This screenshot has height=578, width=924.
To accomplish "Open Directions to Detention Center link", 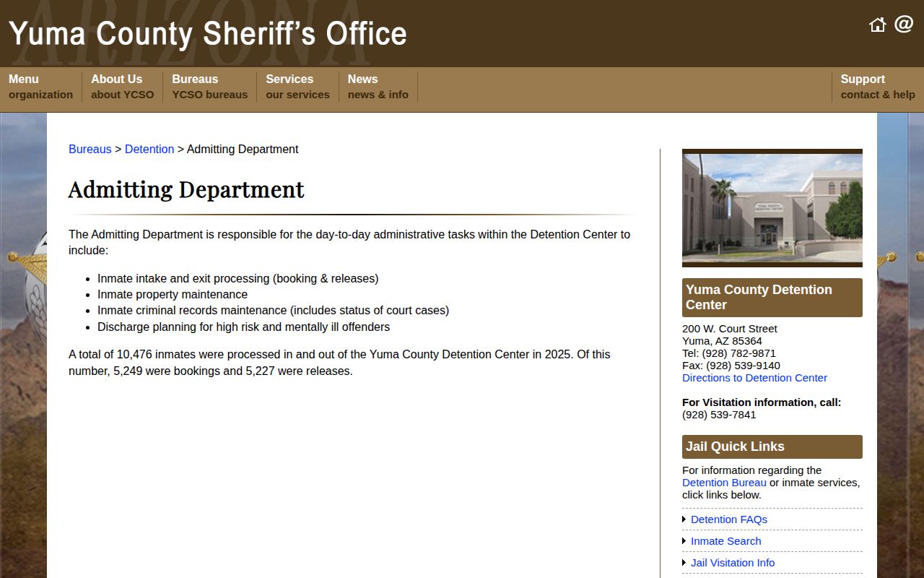I will [x=754, y=378].
